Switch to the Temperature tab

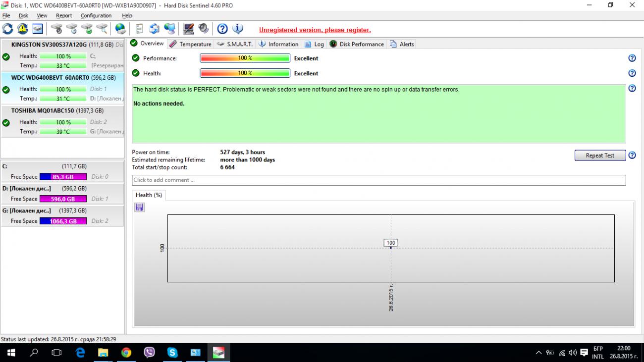190,44
